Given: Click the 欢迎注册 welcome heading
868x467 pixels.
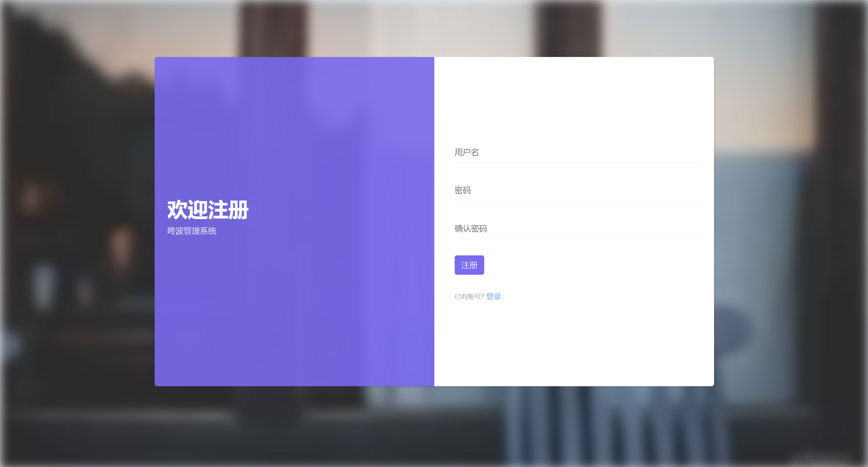Looking at the screenshot, I should coord(208,210).
